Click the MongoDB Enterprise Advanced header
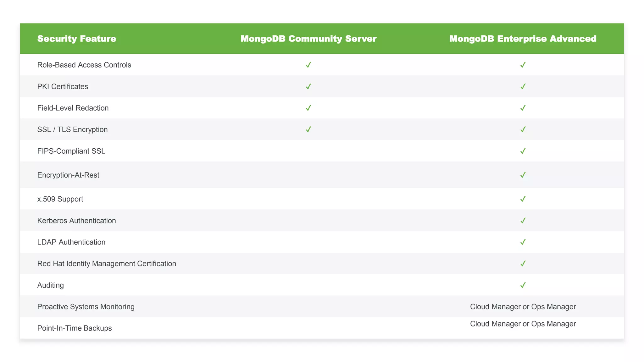Viewport: 644px width, 362px height. (523, 39)
